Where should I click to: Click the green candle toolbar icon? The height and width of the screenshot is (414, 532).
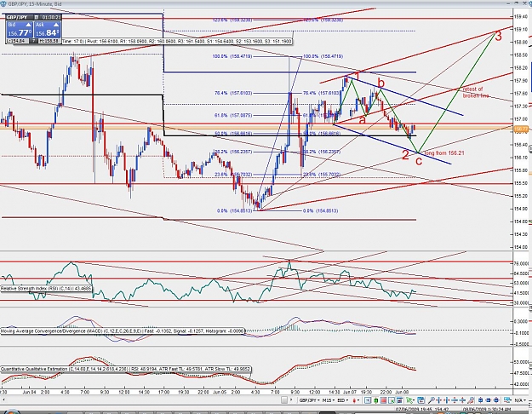tap(376, 400)
